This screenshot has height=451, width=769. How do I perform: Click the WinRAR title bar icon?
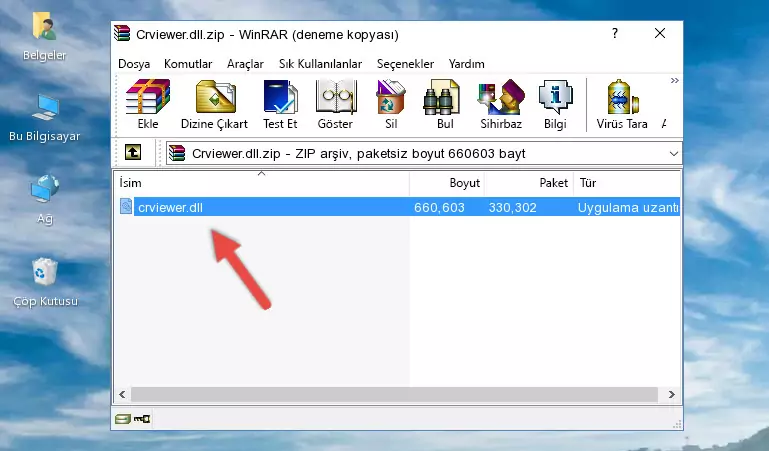(x=123, y=34)
